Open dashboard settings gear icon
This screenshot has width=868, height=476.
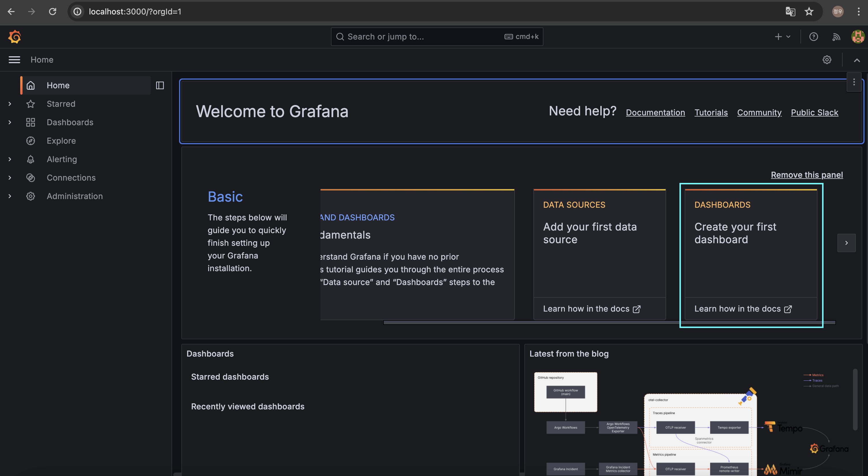coord(826,60)
